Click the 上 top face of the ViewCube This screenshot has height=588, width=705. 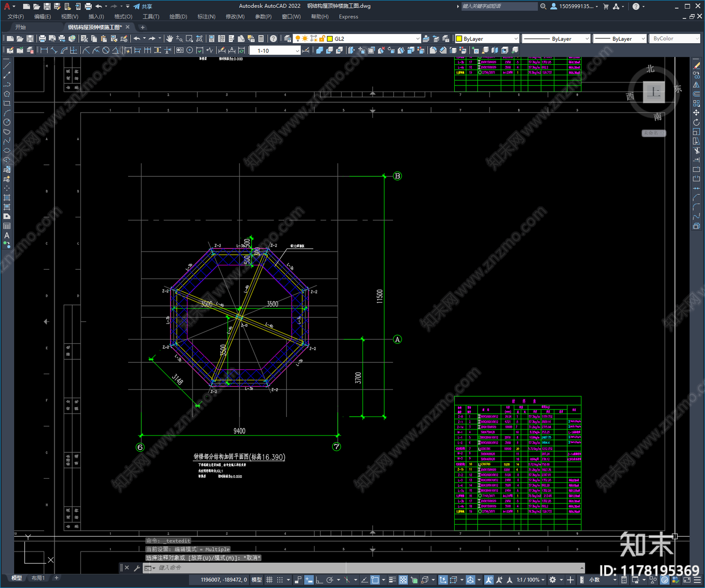(654, 92)
